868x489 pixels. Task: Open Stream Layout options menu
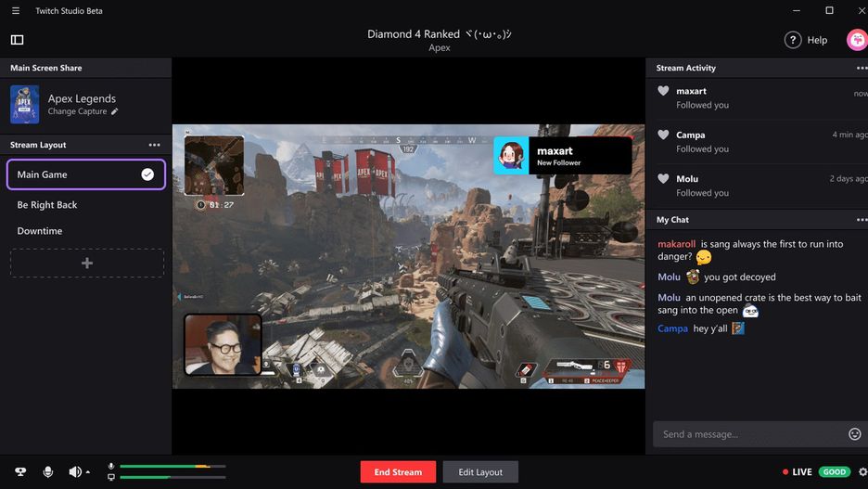(x=155, y=145)
